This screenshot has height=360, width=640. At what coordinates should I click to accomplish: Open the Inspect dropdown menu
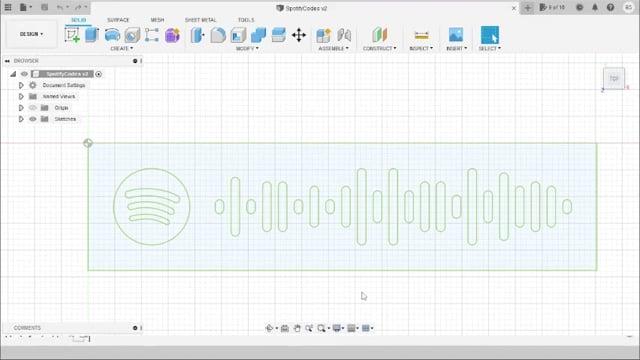(421, 48)
